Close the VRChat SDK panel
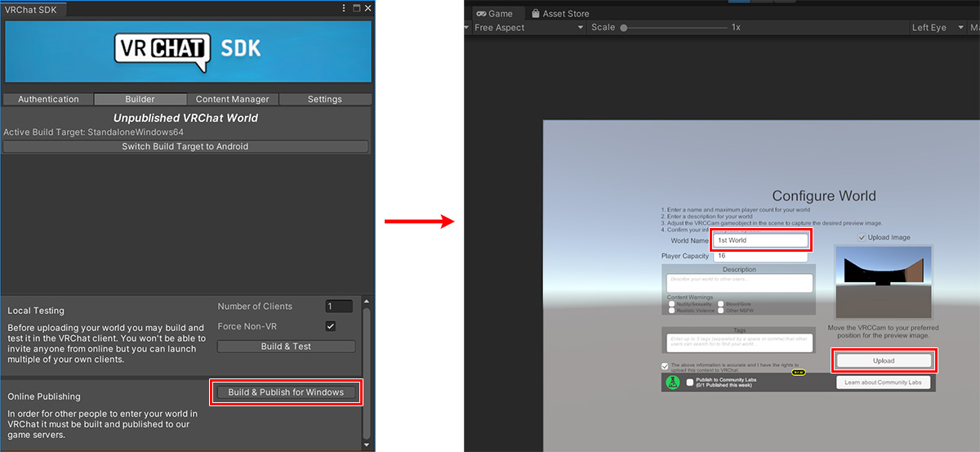The width and height of the screenshot is (980, 452). 367,8
